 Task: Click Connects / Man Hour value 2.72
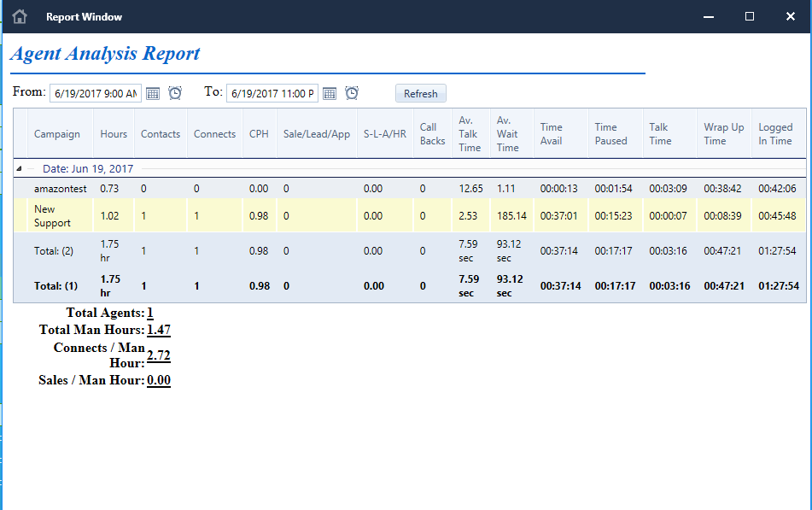pos(159,355)
